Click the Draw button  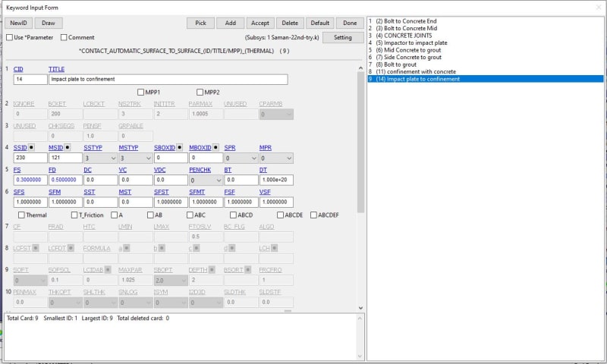(49, 23)
